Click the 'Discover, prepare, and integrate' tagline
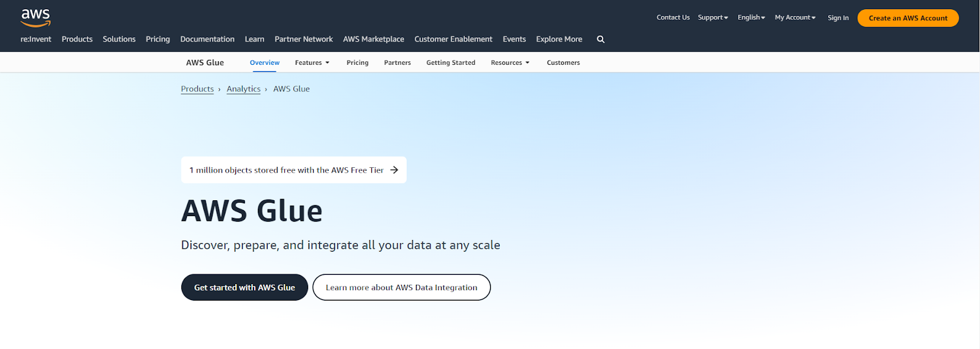The width and height of the screenshot is (980, 349). coord(341,246)
